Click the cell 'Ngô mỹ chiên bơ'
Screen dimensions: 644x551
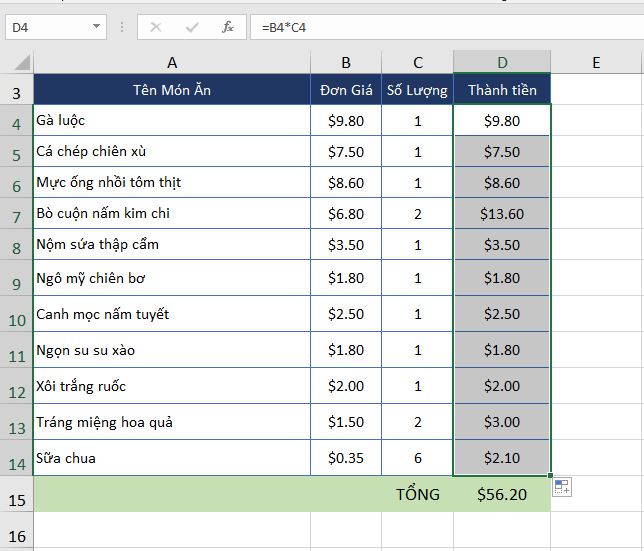point(172,278)
